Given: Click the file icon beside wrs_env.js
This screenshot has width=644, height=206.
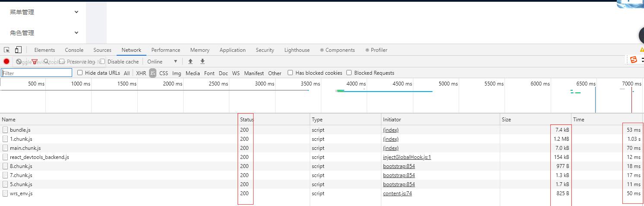Looking at the screenshot, I should (x=5, y=193).
